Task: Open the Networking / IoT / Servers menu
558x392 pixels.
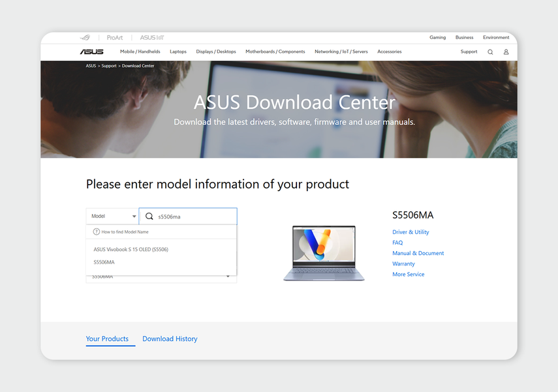Action: coord(341,52)
